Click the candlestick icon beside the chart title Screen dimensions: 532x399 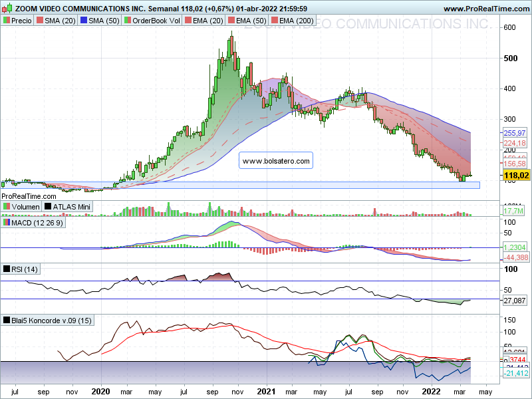[x=7, y=7]
